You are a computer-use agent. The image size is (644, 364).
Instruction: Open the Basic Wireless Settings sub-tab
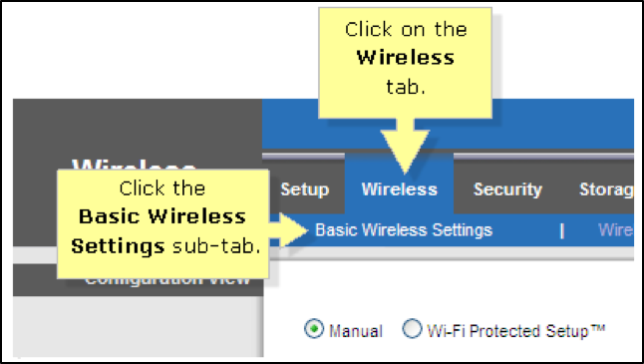click(404, 230)
